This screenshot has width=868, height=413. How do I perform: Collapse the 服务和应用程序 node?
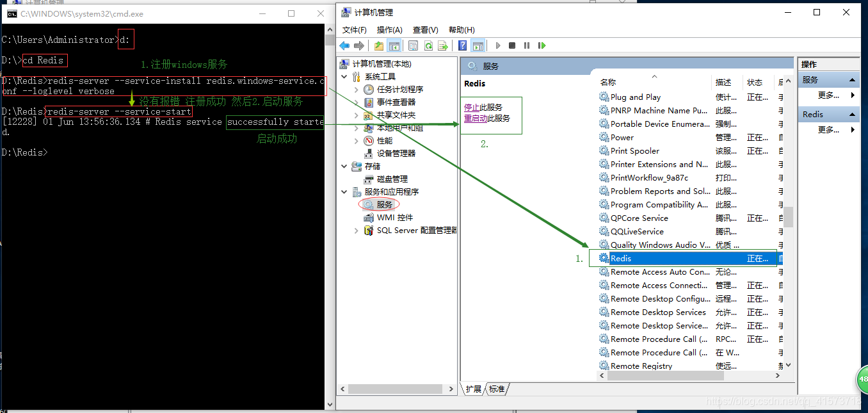pos(345,192)
